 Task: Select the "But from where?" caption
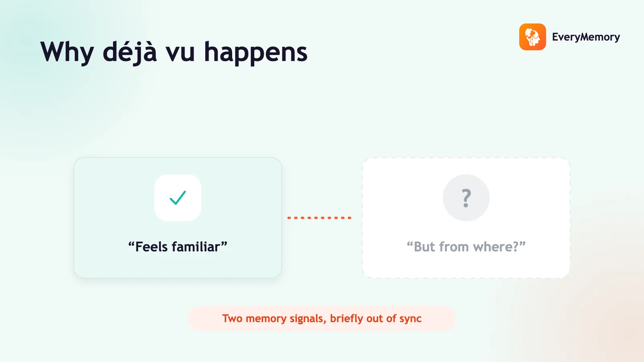pos(466,247)
